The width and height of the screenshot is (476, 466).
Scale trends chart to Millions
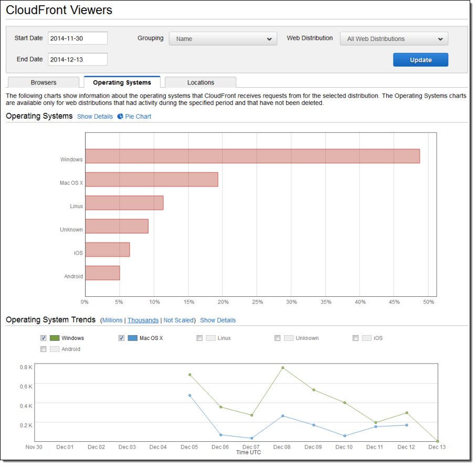coord(112,320)
